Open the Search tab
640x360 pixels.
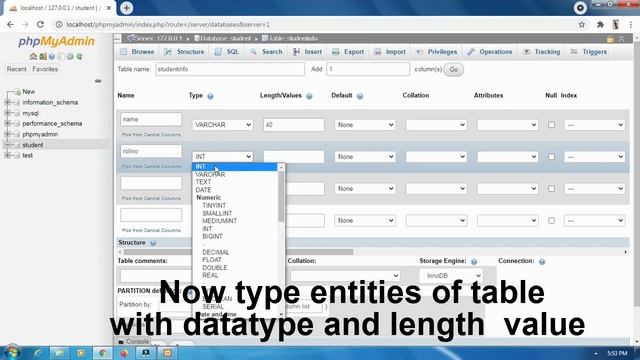tap(266, 52)
